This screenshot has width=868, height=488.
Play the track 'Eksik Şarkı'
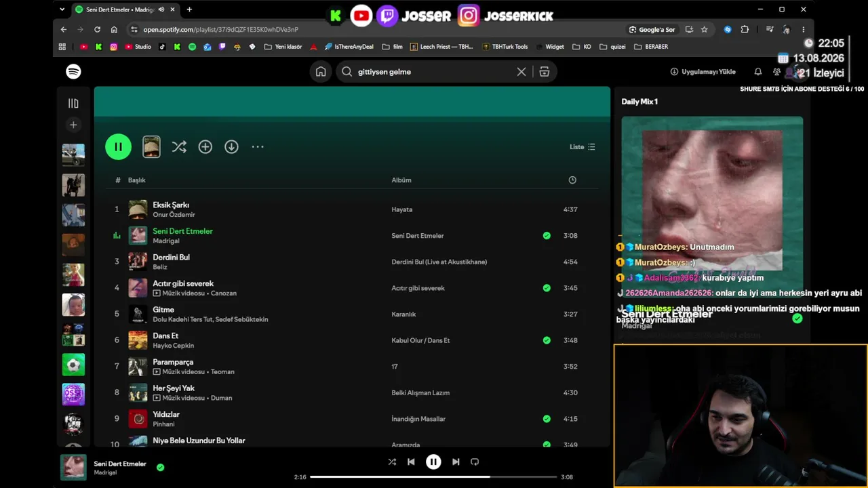pos(171,205)
